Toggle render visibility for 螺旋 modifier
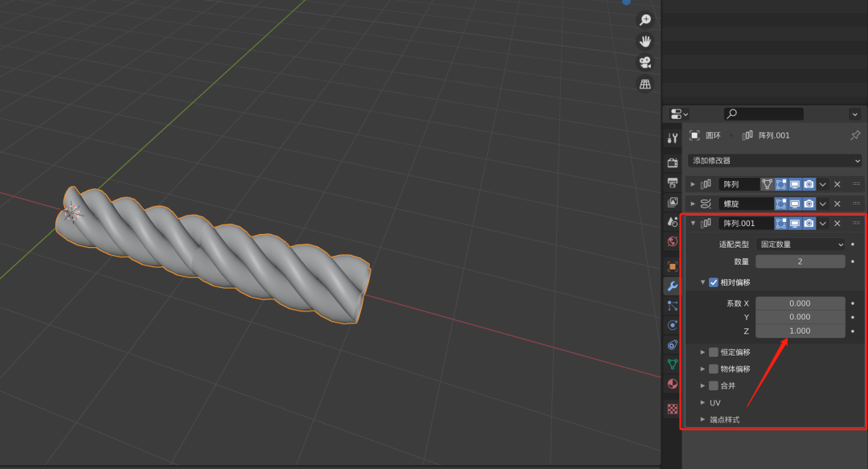Image resolution: width=868 pixels, height=469 pixels. [809, 204]
